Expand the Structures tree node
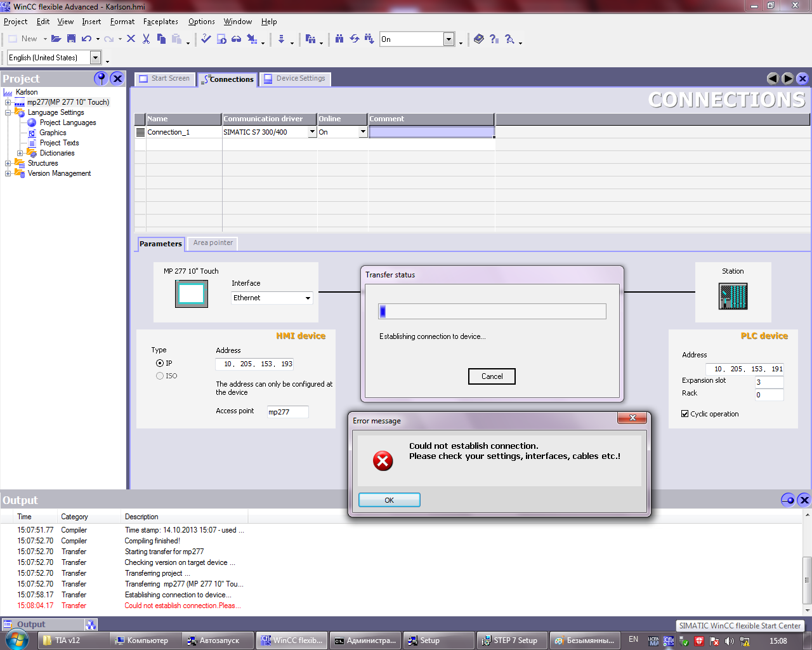Viewport: 812px width, 650px height. click(x=8, y=163)
